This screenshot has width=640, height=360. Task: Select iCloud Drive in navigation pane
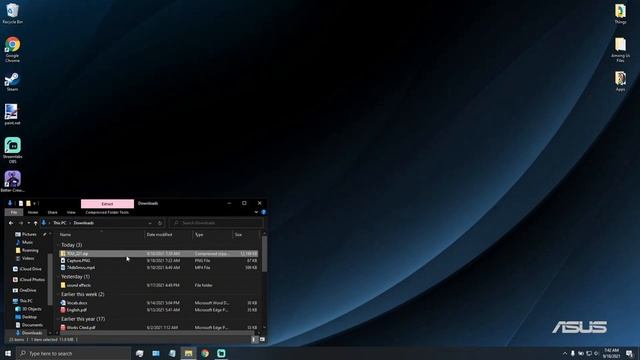[30, 269]
